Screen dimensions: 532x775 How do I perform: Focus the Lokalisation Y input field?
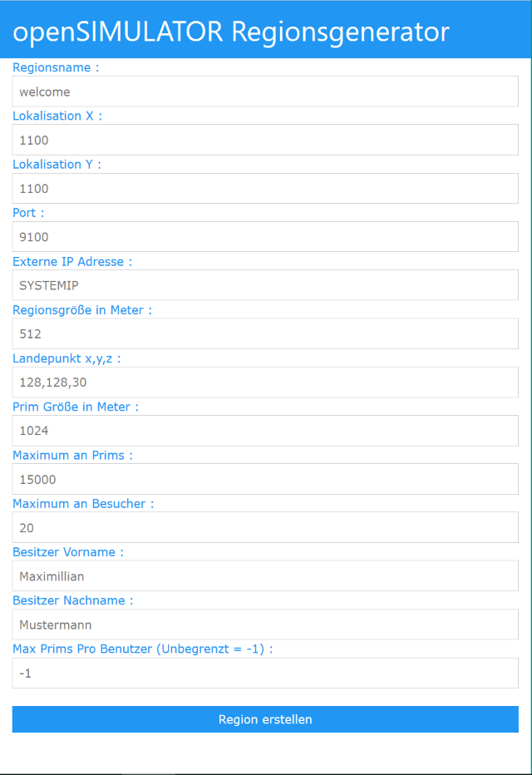tap(265, 188)
